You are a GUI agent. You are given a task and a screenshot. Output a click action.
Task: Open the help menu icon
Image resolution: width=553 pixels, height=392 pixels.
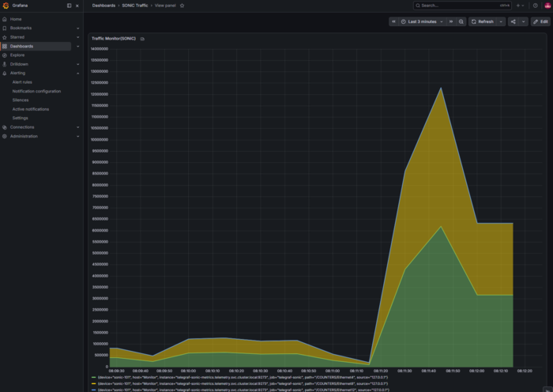tap(536, 6)
